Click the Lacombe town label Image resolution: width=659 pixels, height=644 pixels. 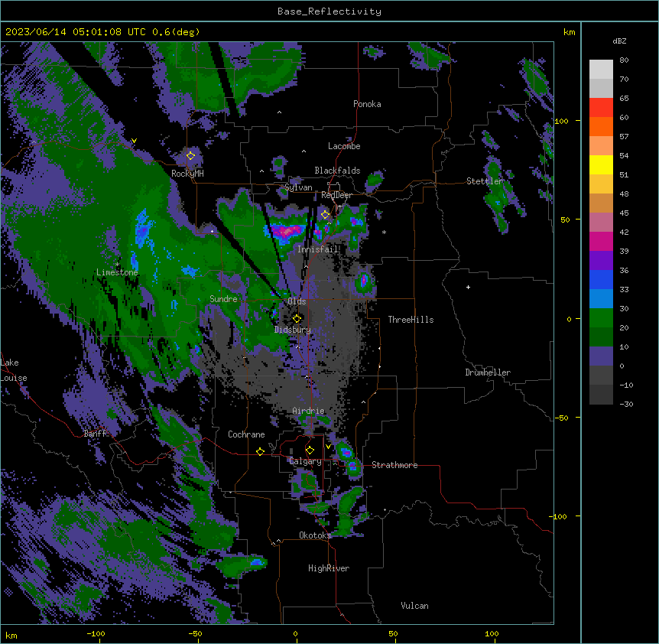[344, 146]
